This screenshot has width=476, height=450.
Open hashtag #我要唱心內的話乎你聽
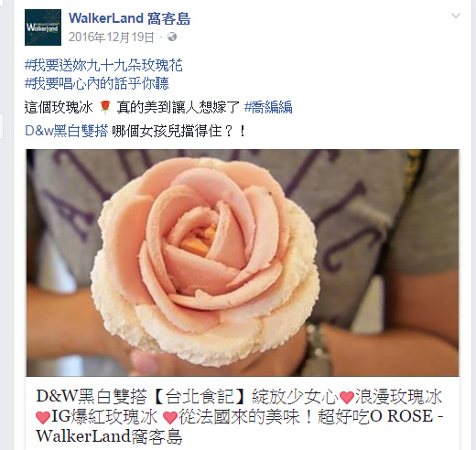pos(97,83)
